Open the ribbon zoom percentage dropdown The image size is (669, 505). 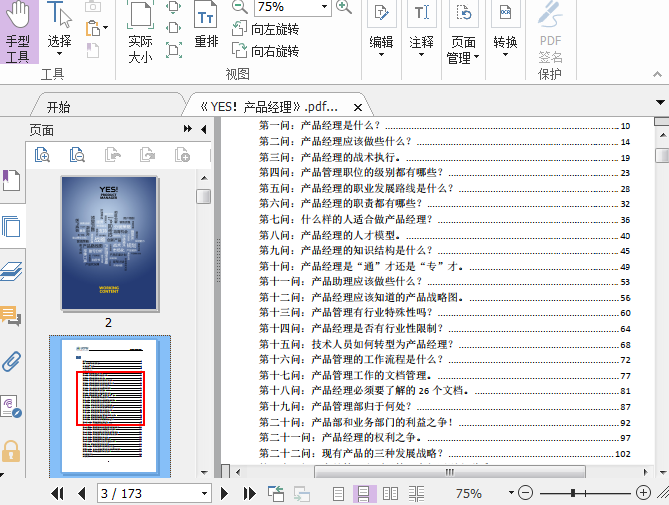click(x=324, y=6)
